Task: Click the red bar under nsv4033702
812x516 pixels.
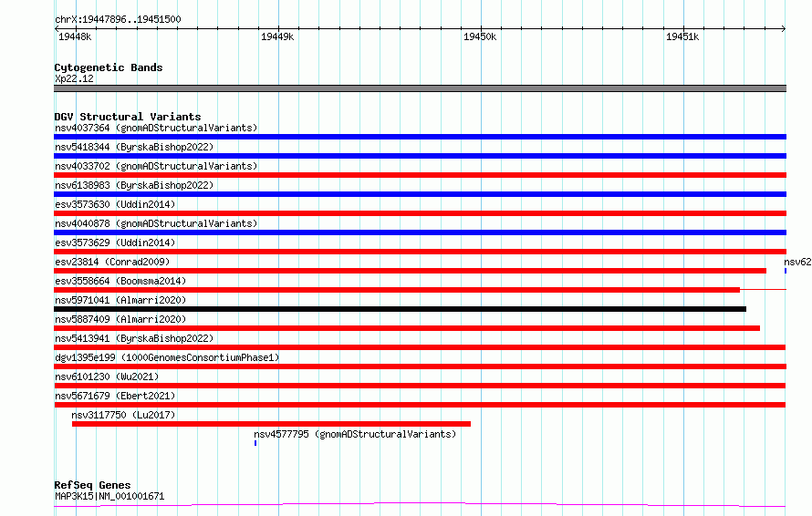Action: pos(420,175)
